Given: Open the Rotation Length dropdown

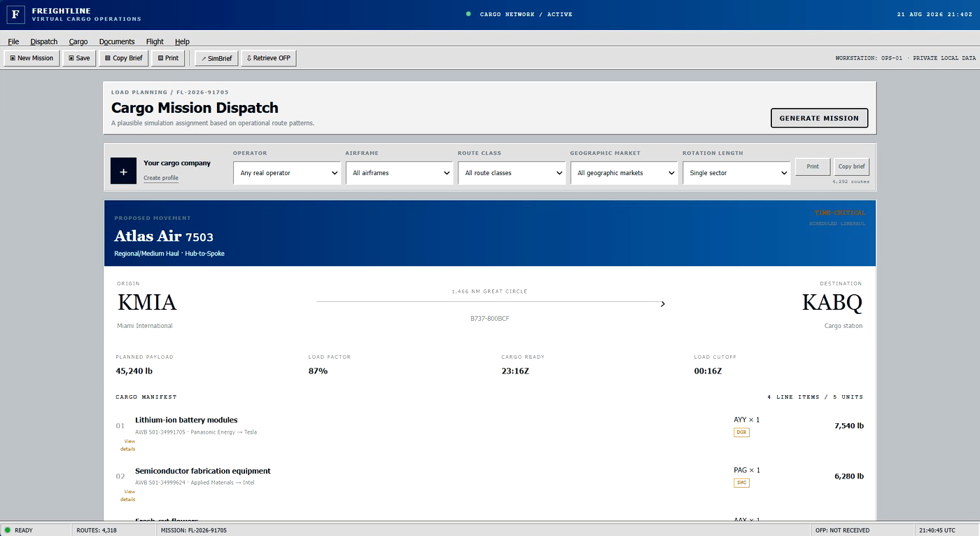Looking at the screenshot, I should (x=736, y=173).
